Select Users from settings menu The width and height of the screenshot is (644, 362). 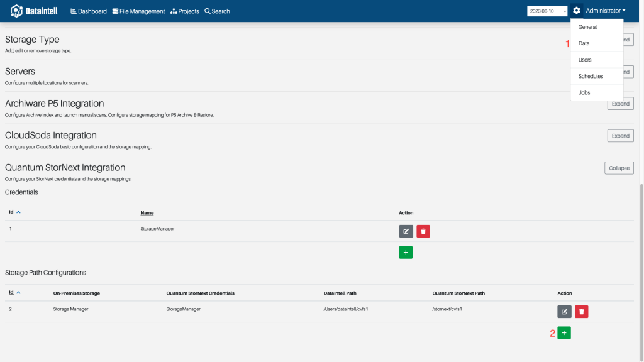[597, 60]
